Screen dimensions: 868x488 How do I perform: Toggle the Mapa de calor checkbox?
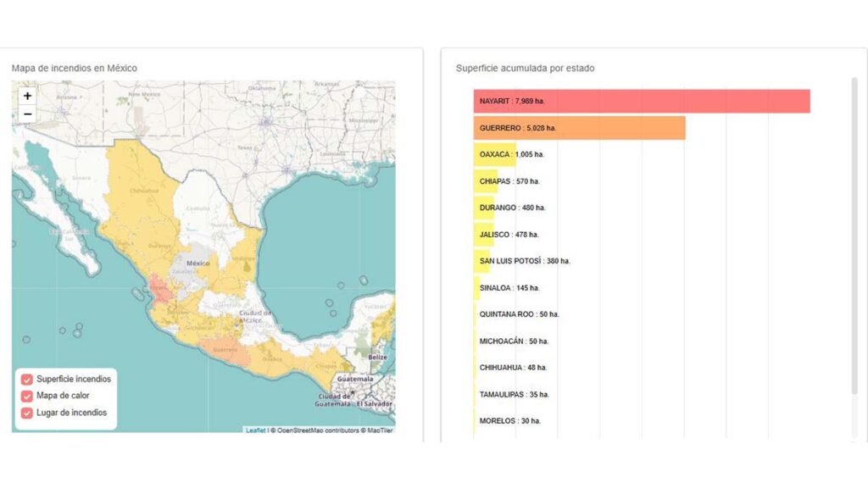[x=26, y=396]
